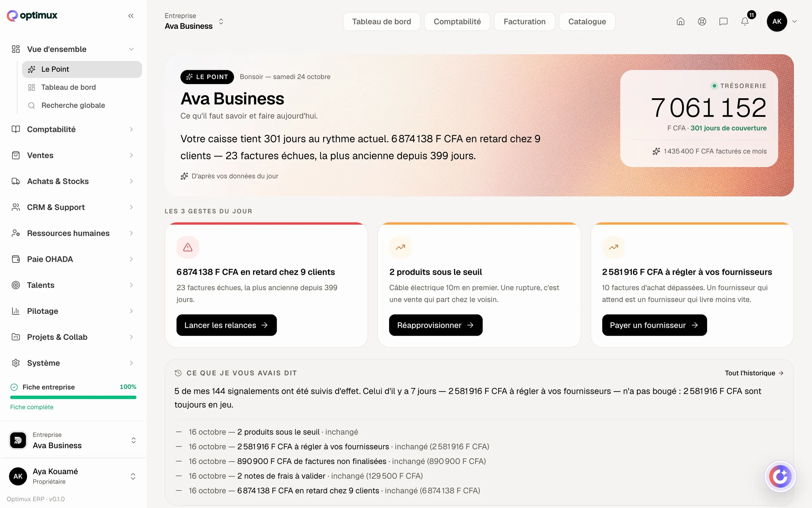Open the Ava Business switcher at sidebar bottom
Screen dimensions: 812x508
point(73,440)
